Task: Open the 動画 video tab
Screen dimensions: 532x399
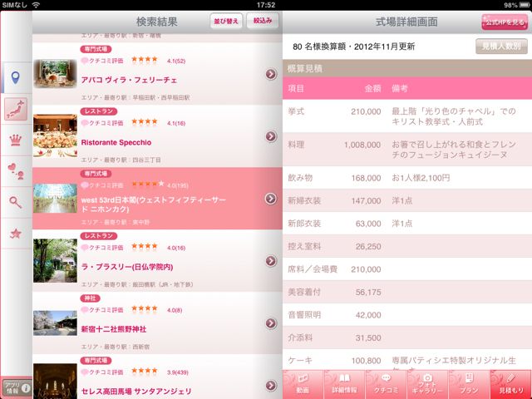Action: [x=303, y=384]
